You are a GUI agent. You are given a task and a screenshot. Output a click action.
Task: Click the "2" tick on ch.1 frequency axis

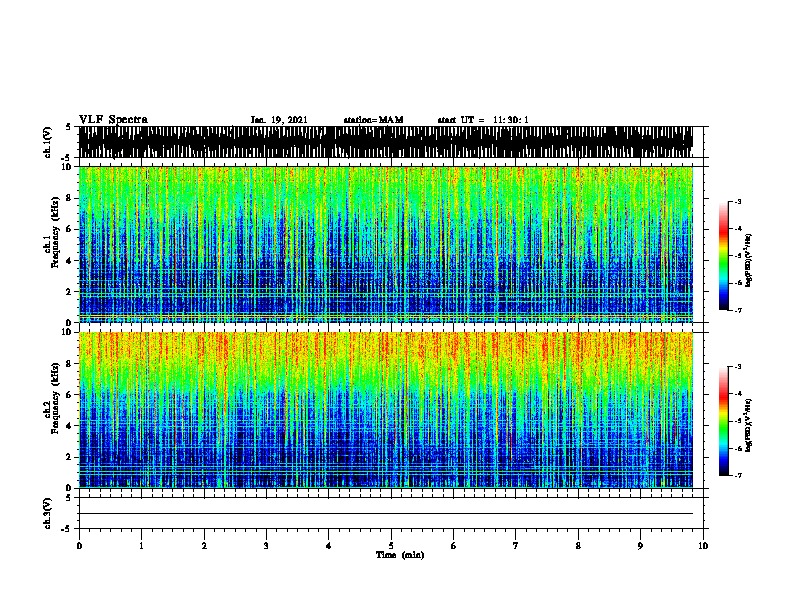pos(69,291)
